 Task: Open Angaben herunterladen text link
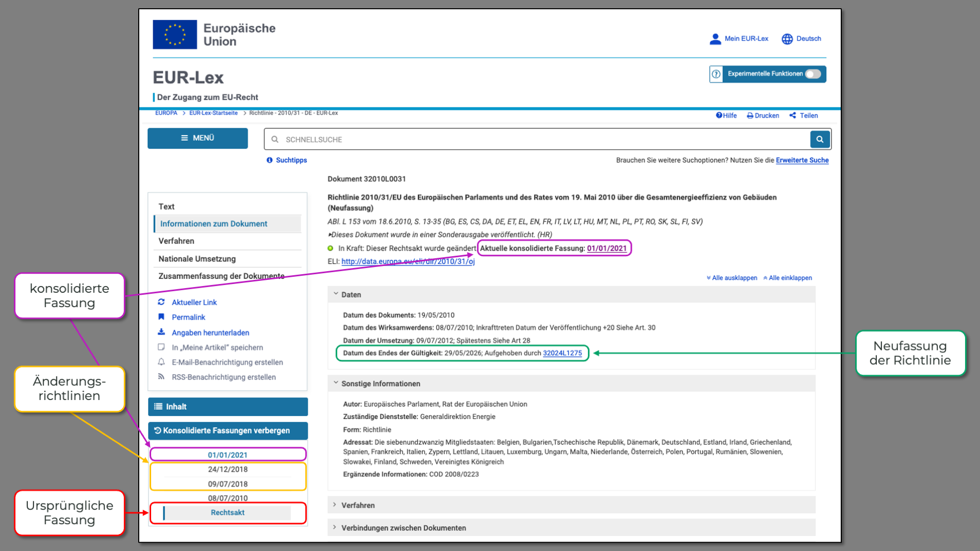(210, 333)
